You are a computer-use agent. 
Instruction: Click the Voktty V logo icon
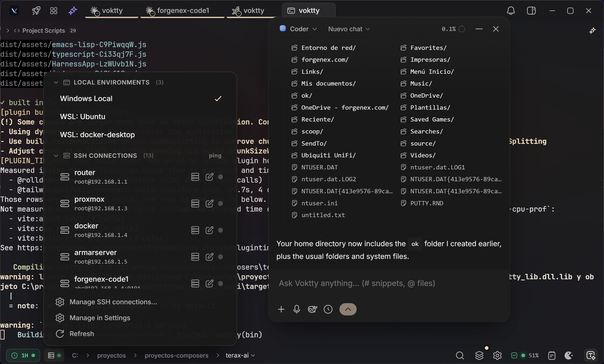14,11
